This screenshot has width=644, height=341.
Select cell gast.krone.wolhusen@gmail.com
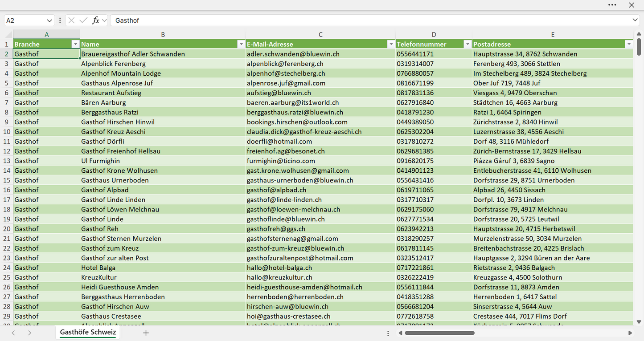point(320,170)
